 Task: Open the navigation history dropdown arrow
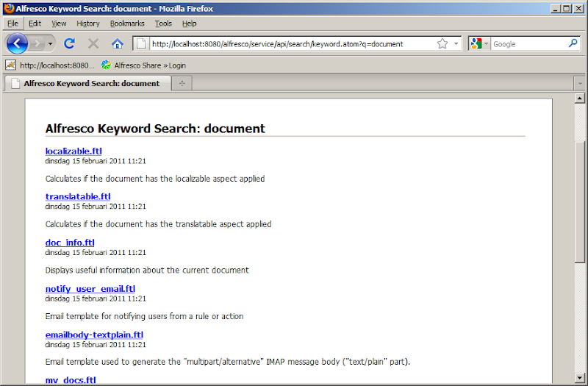tap(50, 44)
